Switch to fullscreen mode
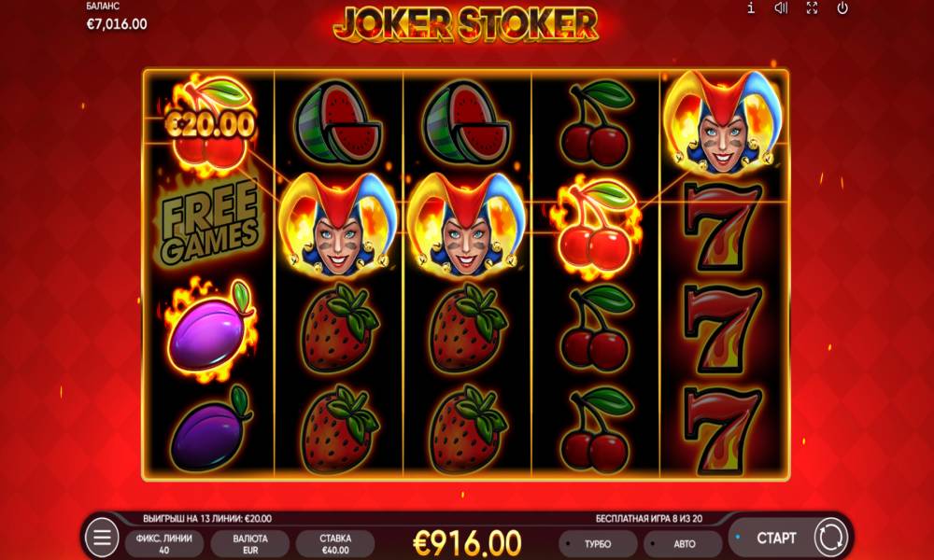934x560 pixels. [812, 8]
